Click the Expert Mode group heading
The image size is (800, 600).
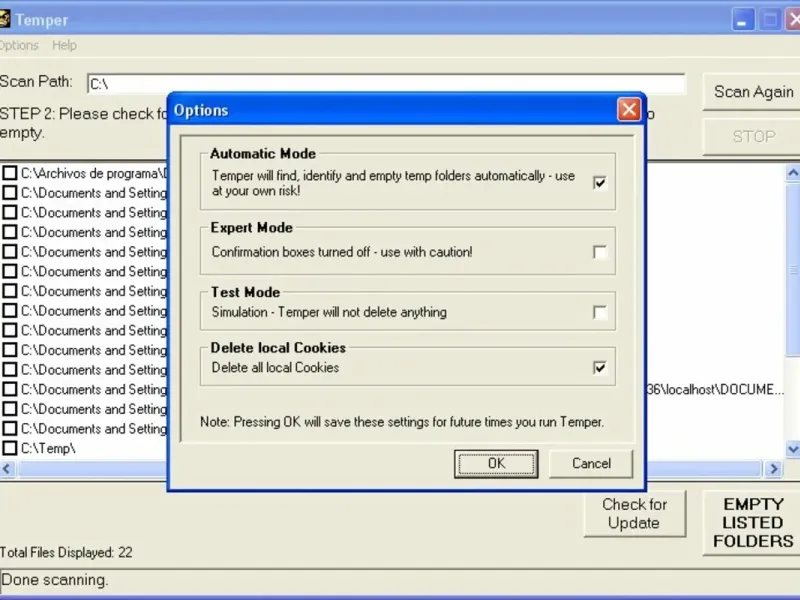click(252, 228)
